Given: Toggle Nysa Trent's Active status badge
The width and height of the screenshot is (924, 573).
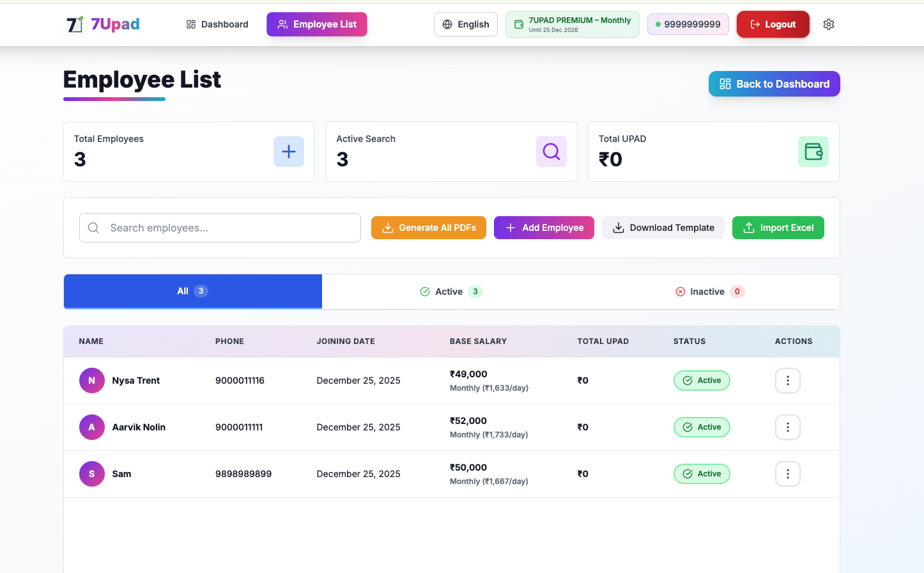Looking at the screenshot, I should tap(702, 381).
